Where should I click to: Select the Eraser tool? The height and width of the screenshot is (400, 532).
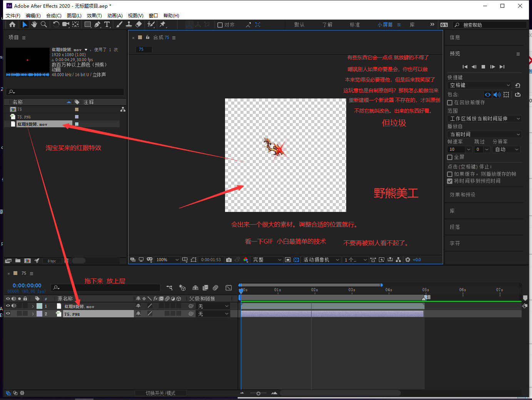pos(139,25)
